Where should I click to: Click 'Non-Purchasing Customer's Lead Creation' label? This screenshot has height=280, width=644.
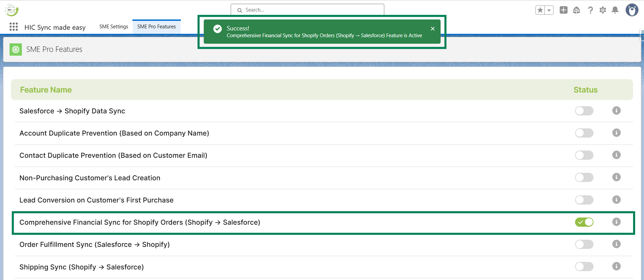90,178
